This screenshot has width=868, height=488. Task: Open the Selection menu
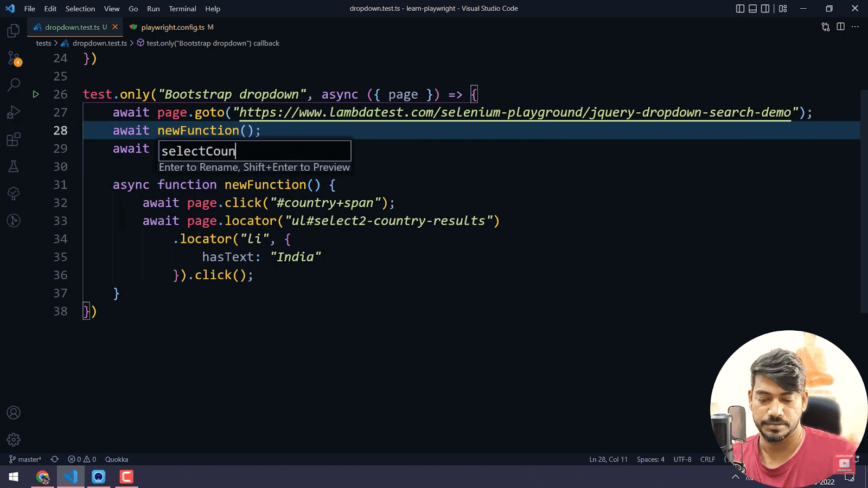coord(80,9)
